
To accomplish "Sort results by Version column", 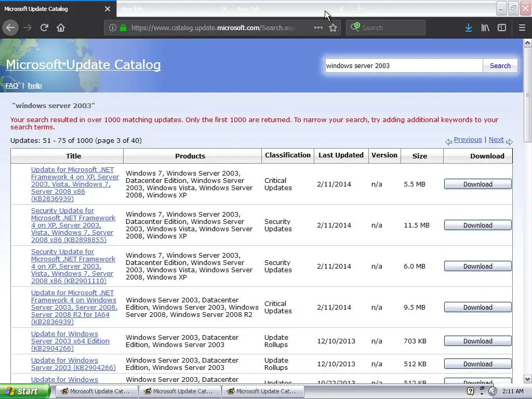I will [384, 155].
